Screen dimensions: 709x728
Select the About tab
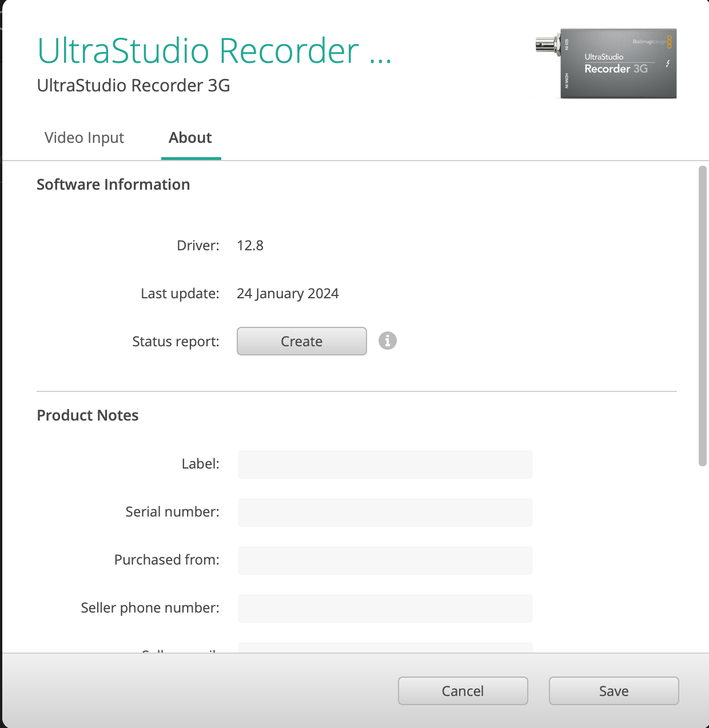[190, 138]
